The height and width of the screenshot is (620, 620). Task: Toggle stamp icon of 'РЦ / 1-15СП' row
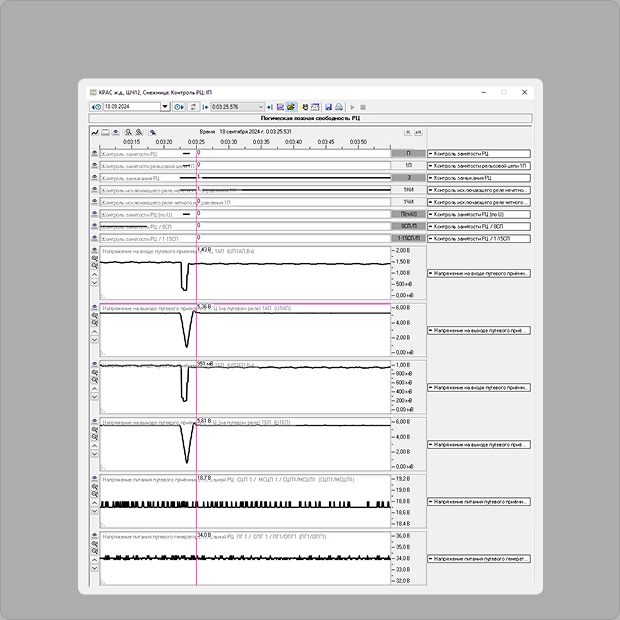click(x=95, y=238)
